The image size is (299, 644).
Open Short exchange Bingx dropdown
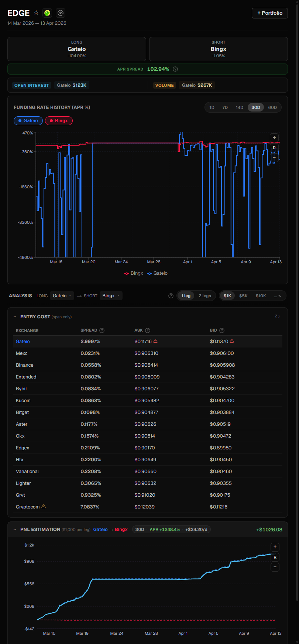(x=111, y=296)
